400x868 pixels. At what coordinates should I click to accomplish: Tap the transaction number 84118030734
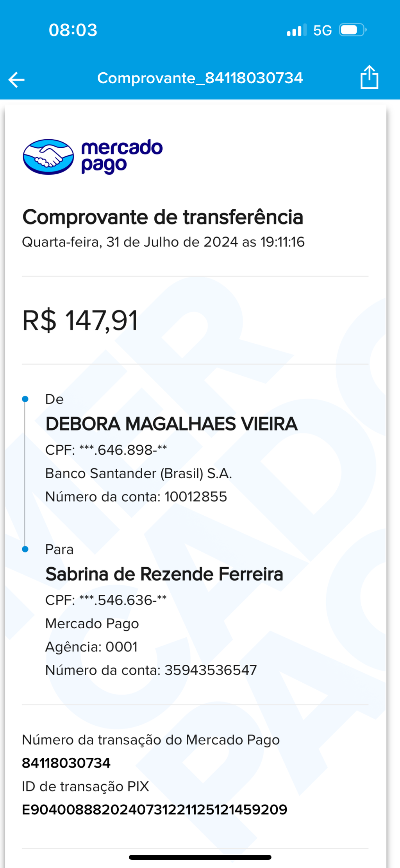point(66,763)
